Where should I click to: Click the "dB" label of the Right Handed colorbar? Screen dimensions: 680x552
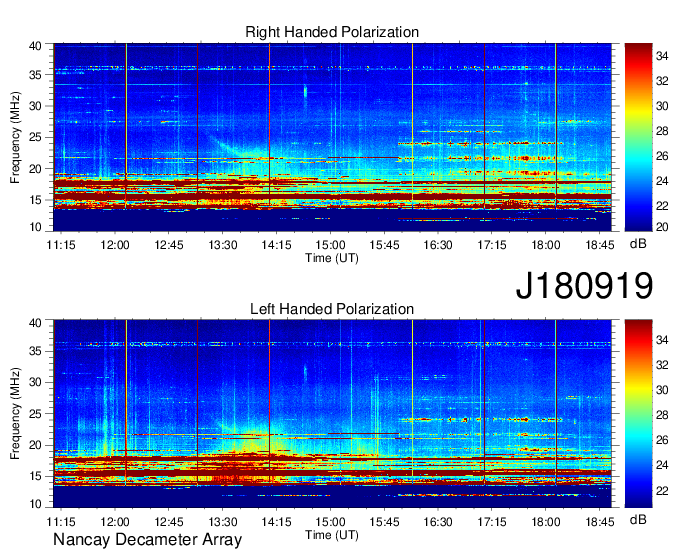[x=638, y=244]
